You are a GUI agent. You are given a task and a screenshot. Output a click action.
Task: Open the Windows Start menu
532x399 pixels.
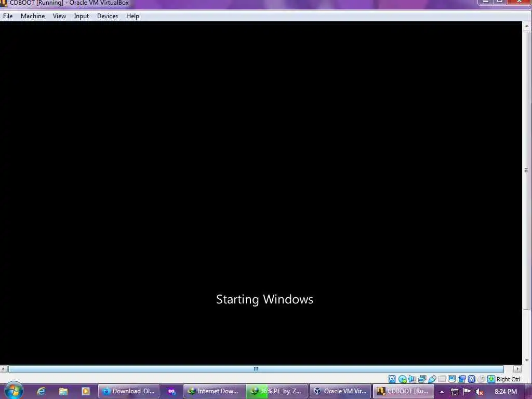14,391
